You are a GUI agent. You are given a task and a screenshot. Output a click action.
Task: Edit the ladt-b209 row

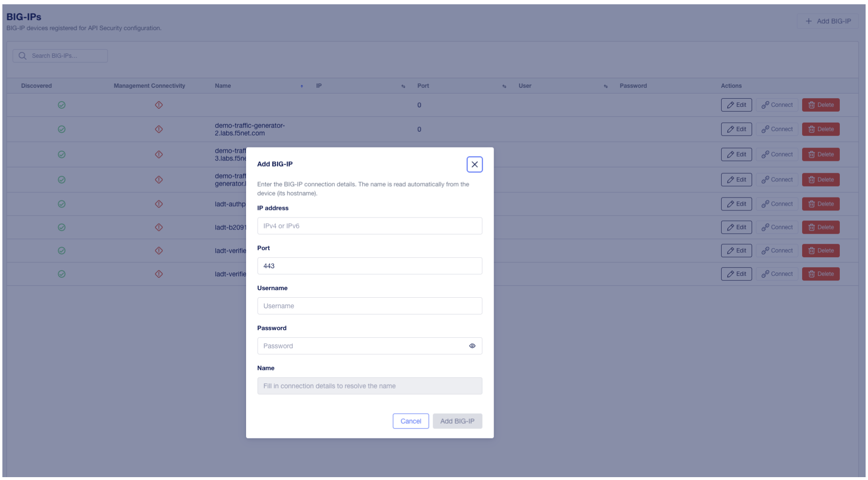click(x=736, y=228)
